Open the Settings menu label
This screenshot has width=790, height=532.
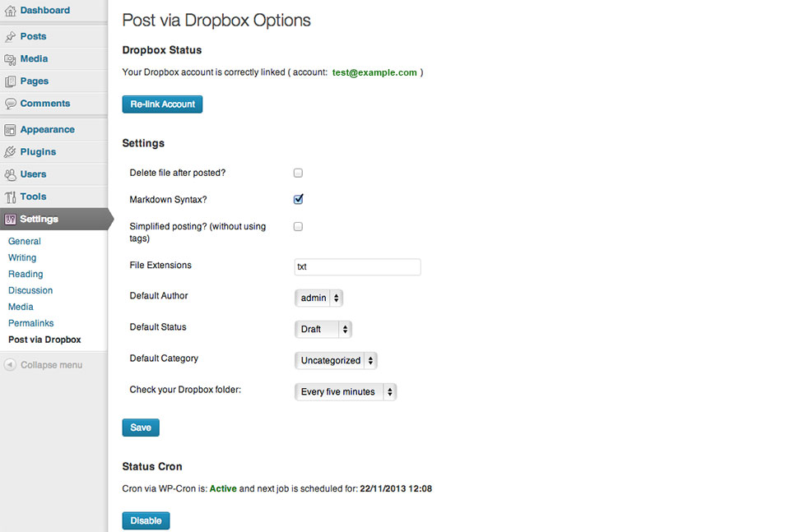coord(39,219)
